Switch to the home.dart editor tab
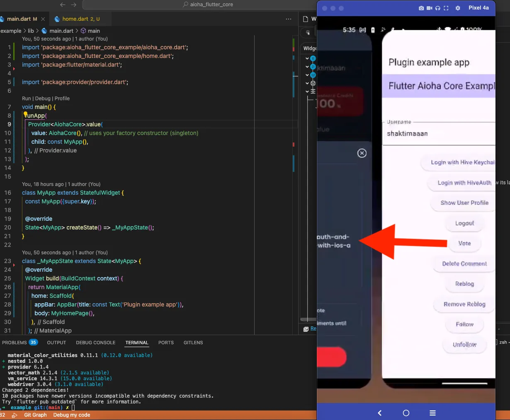 (77, 19)
